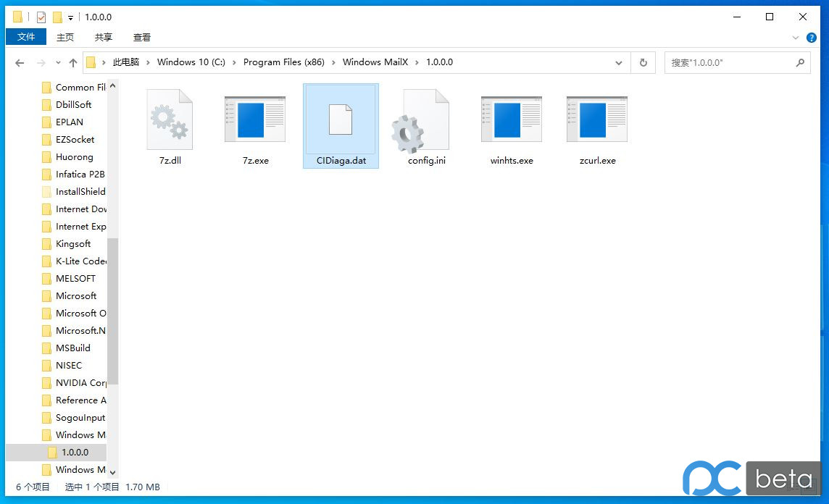This screenshot has height=504, width=829.
Task: Switch to the 查看 ribbon tab
Action: pos(142,37)
